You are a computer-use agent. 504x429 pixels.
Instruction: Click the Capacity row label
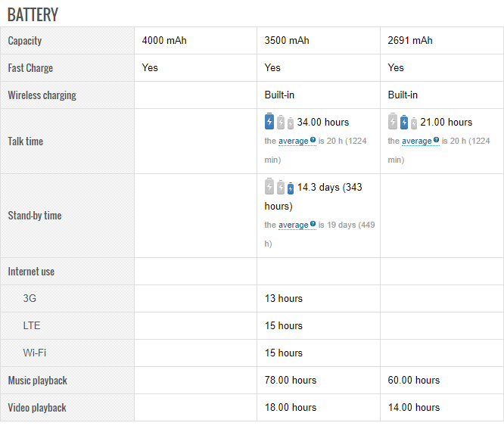point(25,41)
